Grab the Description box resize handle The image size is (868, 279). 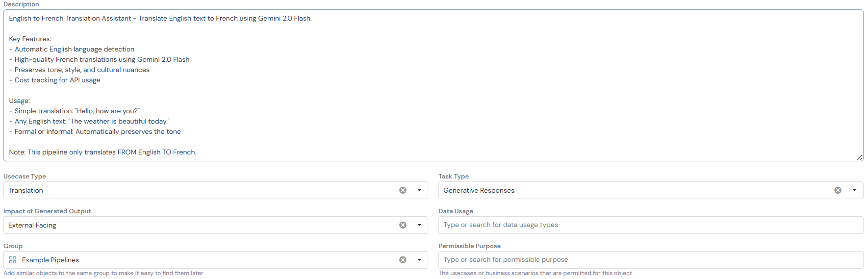point(859,157)
